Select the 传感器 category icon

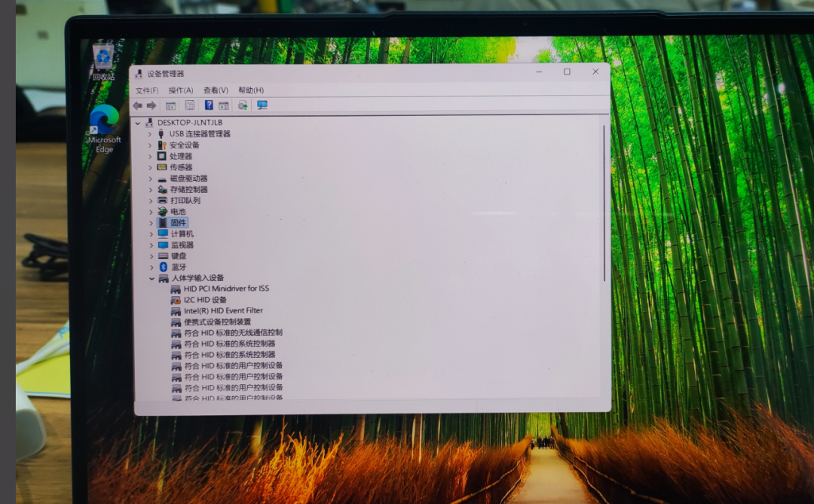[162, 167]
